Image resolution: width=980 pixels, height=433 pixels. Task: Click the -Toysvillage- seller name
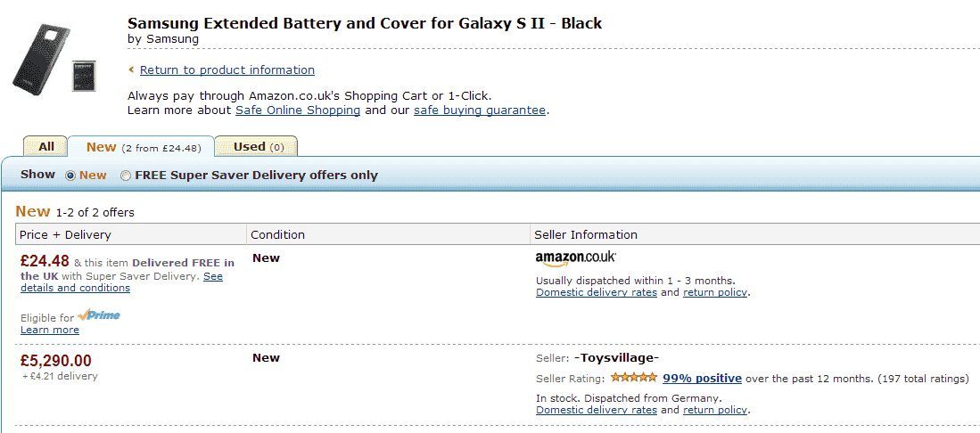(x=616, y=358)
